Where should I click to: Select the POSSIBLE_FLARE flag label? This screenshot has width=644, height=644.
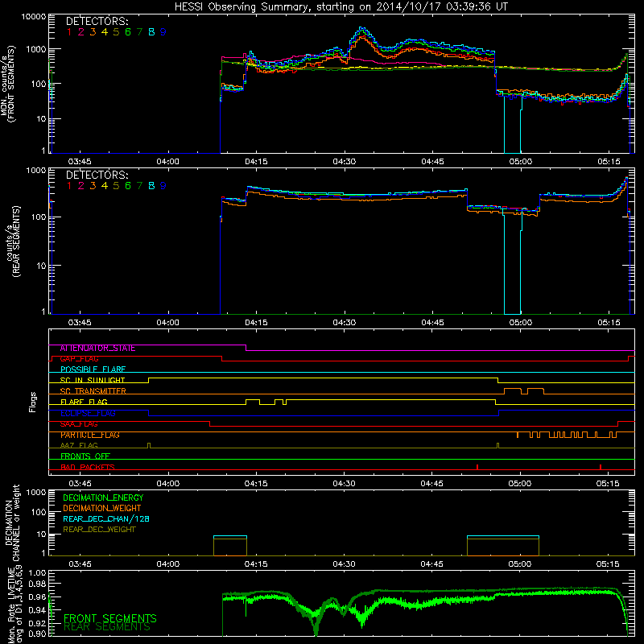click(93, 369)
